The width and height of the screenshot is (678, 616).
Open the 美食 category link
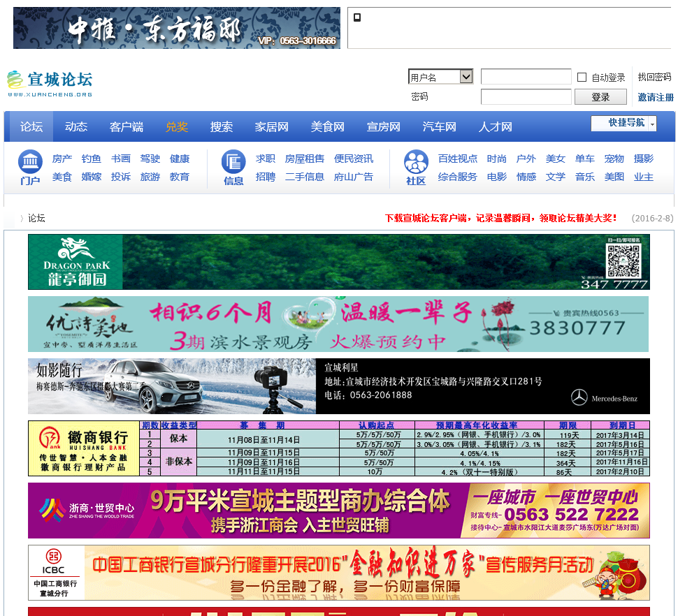[x=62, y=177]
